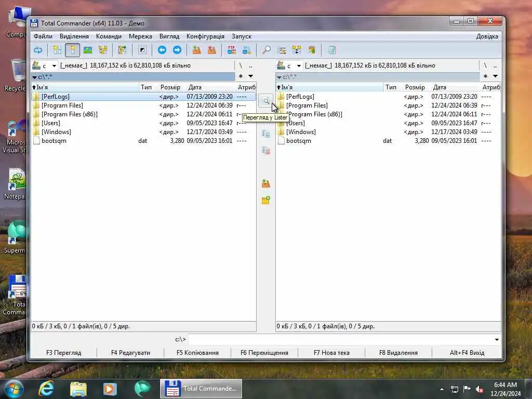
Task: Open Internet Explorer from the taskbar
Action: click(x=46, y=389)
